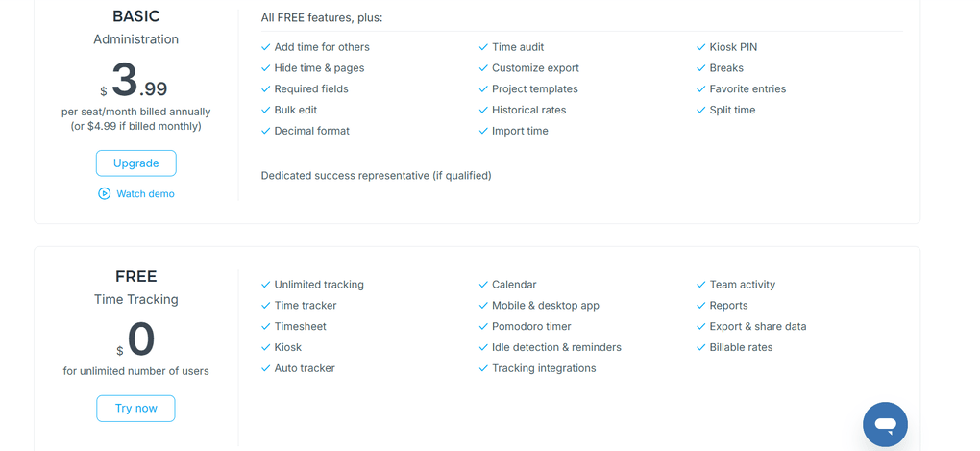The image size is (980, 451).
Task: Open the chat support bubble icon
Action: click(885, 424)
